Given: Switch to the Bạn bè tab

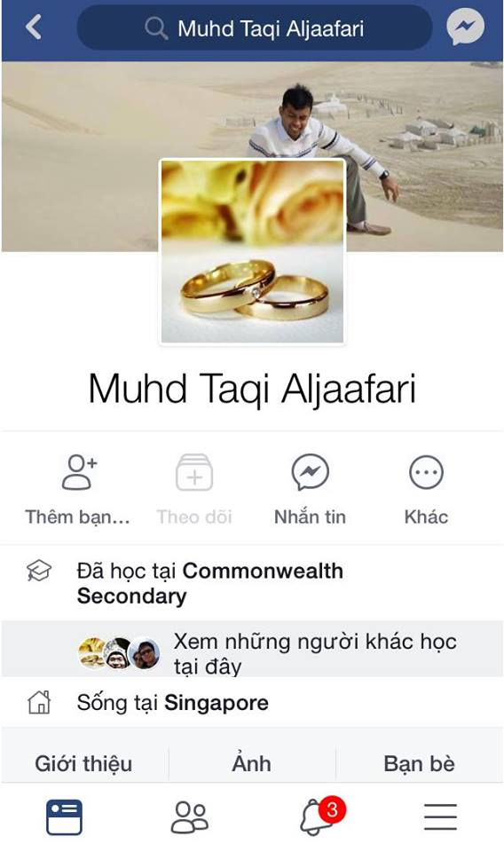Looking at the screenshot, I should pyautogui.click(x=420, y=763).
